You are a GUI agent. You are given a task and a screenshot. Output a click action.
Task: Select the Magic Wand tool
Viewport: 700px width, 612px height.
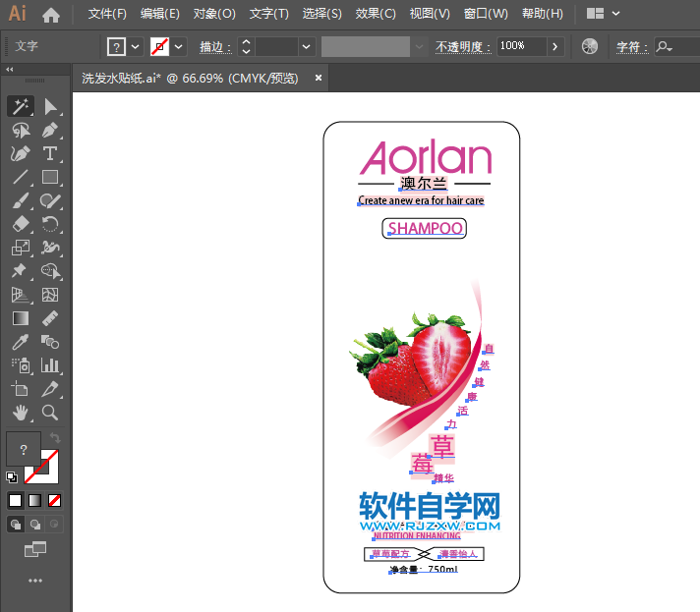(x=20, y=106)
